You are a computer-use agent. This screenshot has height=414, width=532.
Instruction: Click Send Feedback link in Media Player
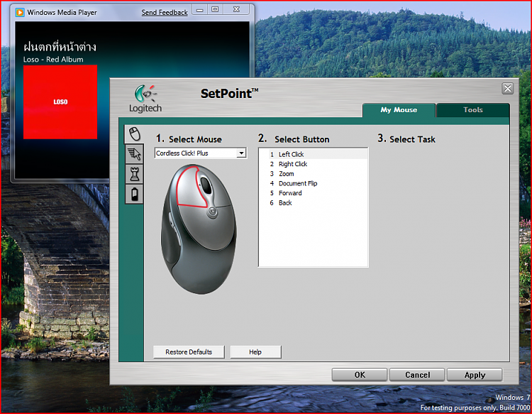[x=165, y=13]
